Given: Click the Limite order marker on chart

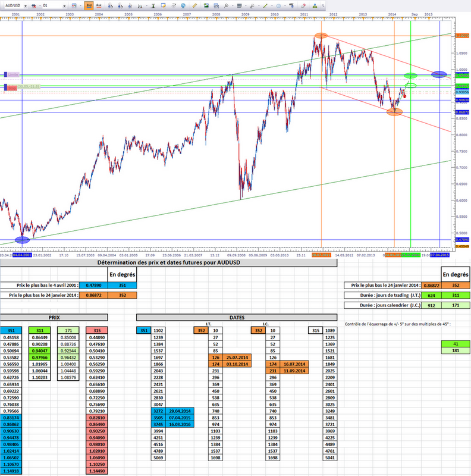Looking at the screenshot, I should pos(11,74).
